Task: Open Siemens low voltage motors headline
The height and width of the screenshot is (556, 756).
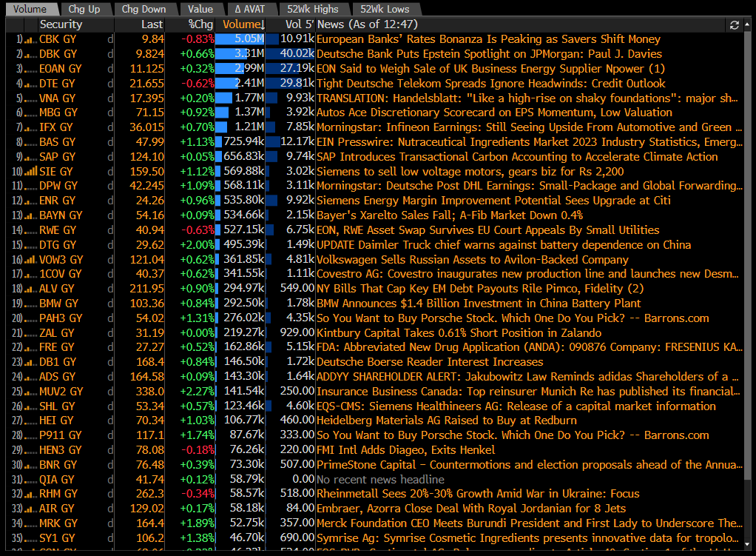Action: pos(470,171)
